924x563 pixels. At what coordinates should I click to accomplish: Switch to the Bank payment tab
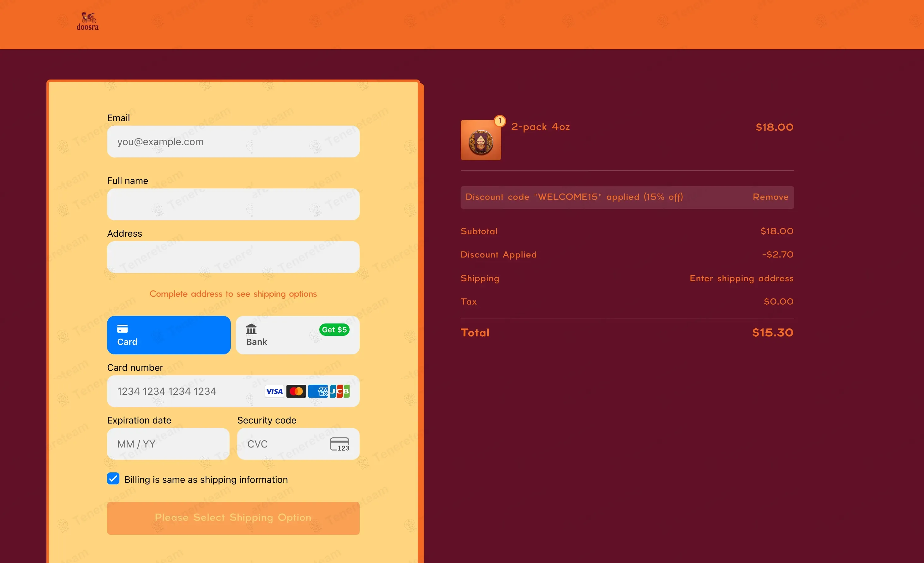pos(298,335)
